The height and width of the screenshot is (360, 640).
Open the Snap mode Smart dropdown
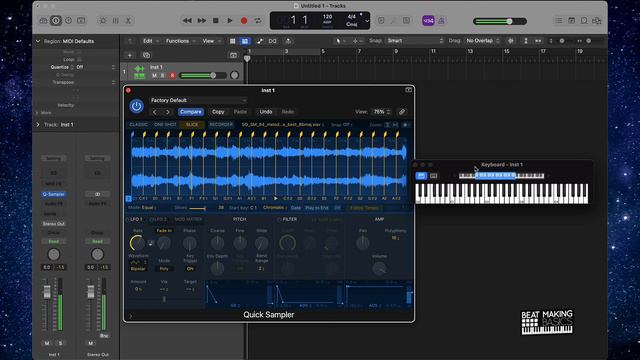coord(414,41)
